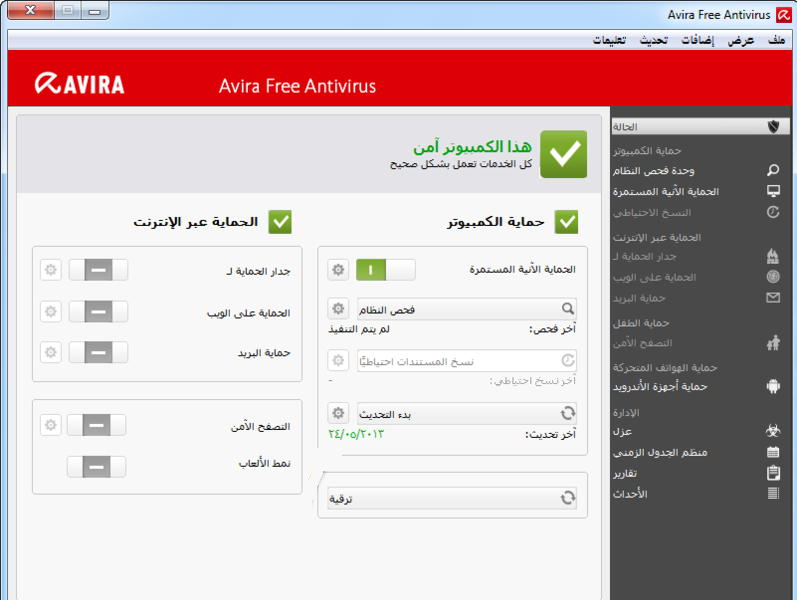Click the last update date ٢٤/٠٥/٢٠١٣
The image size is (797, 600).
[356, 434]
